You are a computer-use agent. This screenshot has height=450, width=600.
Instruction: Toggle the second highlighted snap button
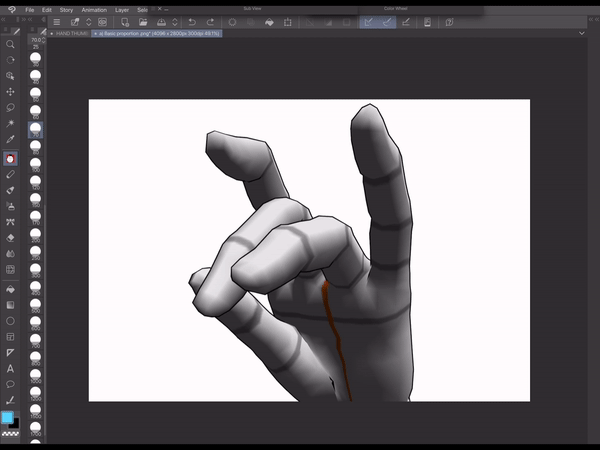386,21
